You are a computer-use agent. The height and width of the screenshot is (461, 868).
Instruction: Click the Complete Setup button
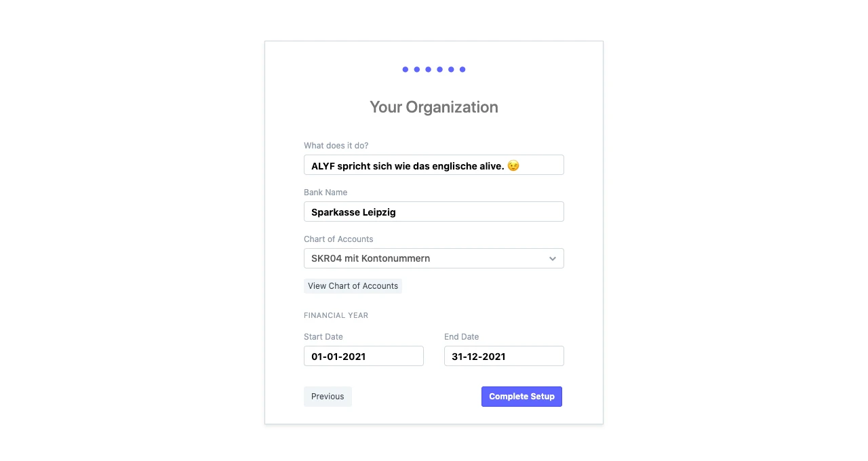pyautogui.click(x=521, y=397)
